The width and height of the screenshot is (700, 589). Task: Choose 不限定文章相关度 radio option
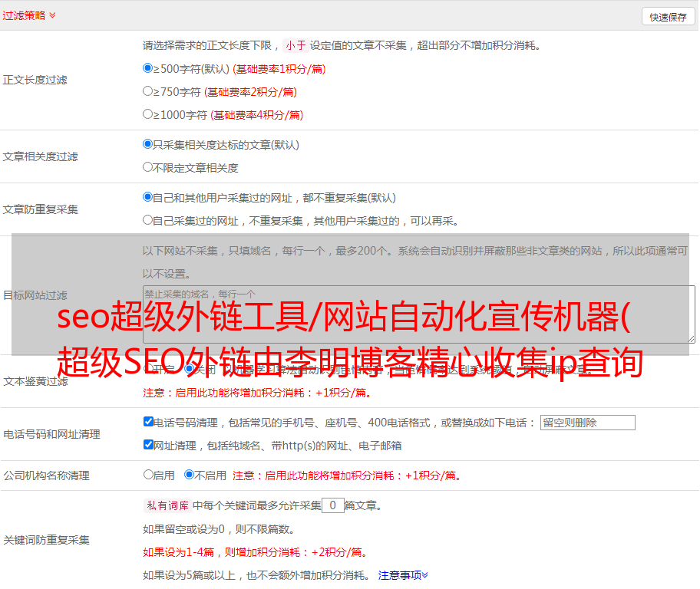(147, 167)
